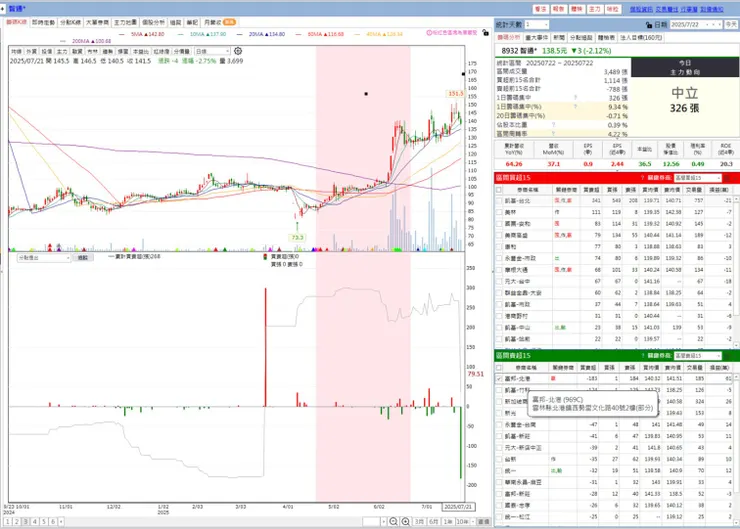Image resolution: width=740 pixels, height=529 pixels.
Task: Click the 還原 reset button
Action: coord(483,521)
